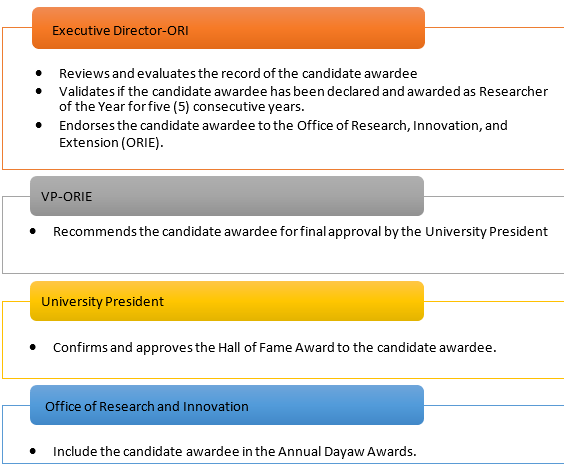
Task: Click the bullet before 'Include the candidate awardee'
Action: pos(33,451)
